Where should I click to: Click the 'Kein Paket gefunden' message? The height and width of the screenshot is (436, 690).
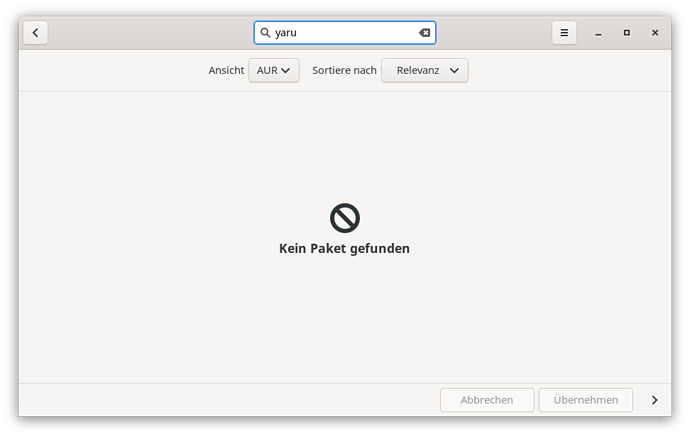coord(344,249)
